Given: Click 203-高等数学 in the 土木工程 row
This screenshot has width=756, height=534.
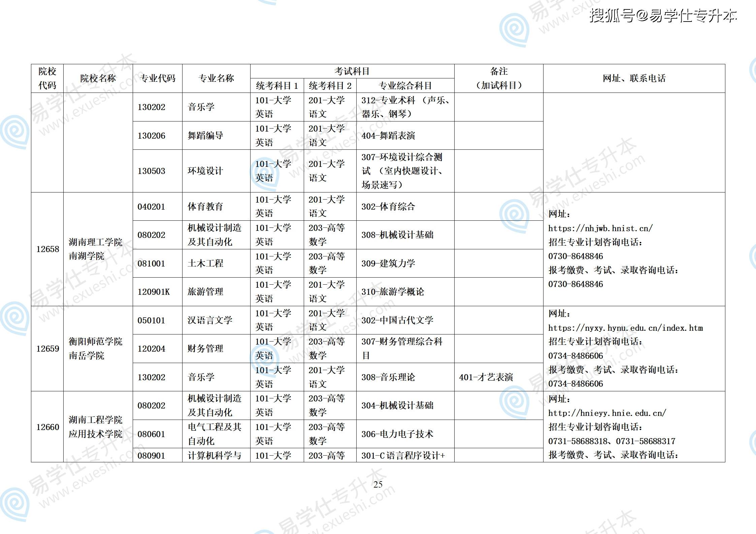Looking at the screenshot, I should coord(327,264).
